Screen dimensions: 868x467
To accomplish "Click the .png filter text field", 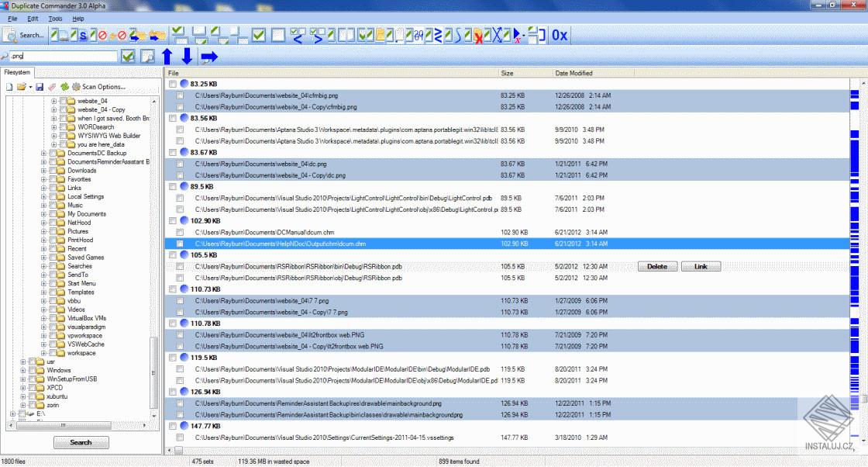I will point(62,57).
